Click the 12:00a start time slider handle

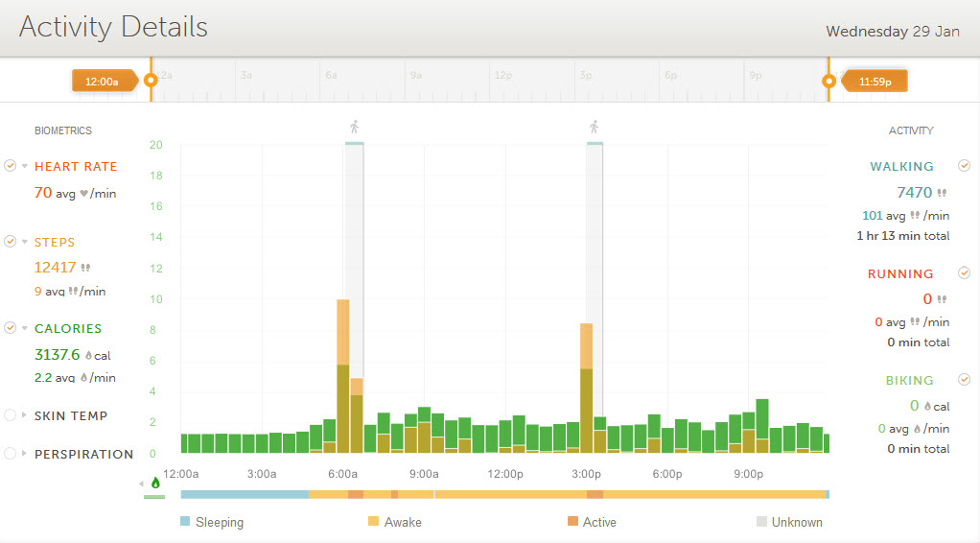150,82
